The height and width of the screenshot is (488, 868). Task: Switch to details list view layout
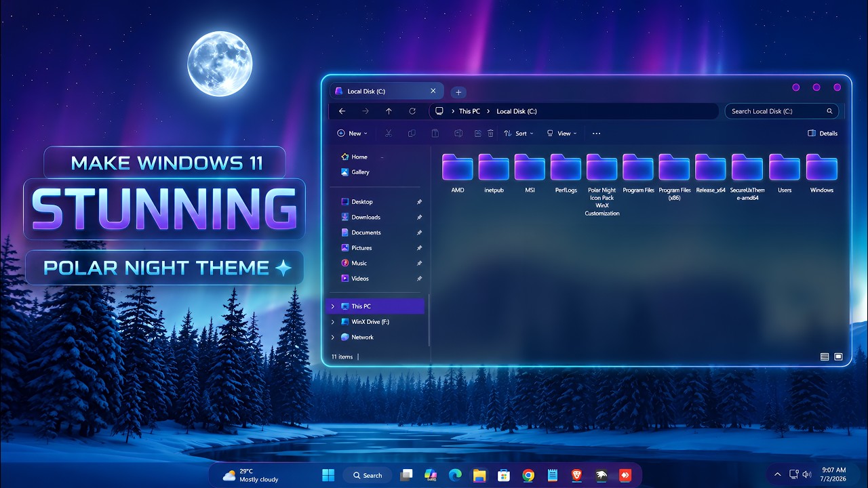tap(825, 357)
